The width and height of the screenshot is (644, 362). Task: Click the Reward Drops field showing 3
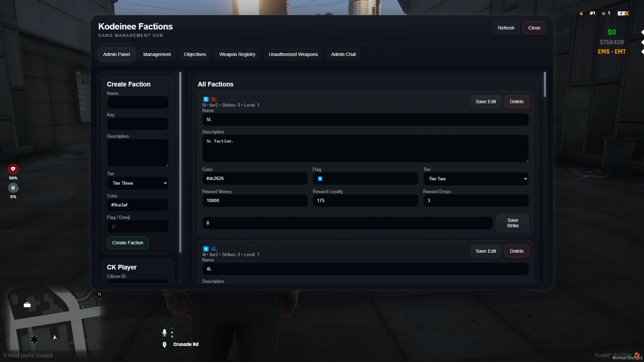[476, 201]
